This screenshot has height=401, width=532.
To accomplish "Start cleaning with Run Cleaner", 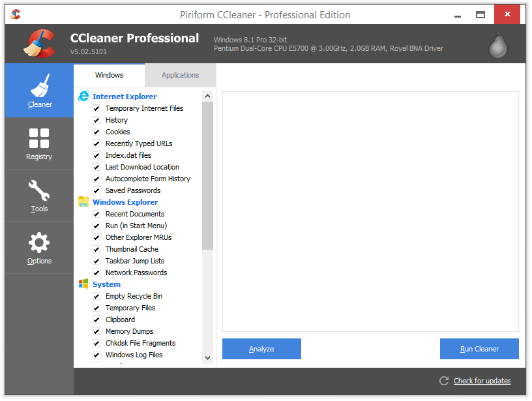I will (479, 349).
